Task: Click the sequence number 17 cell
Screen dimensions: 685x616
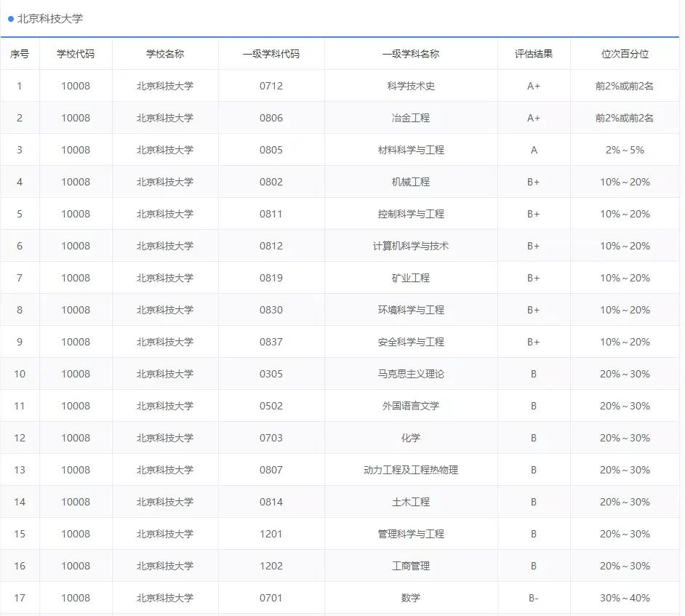Action: point(20,598)
